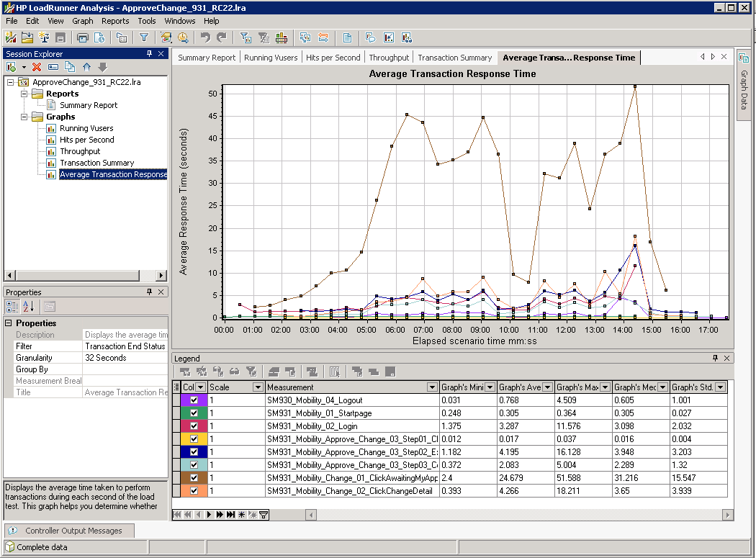
Task: Disable the SM931_Mobility_Change_02_ClickChangeDetail checkbox
Action: (x=194, y=491)
